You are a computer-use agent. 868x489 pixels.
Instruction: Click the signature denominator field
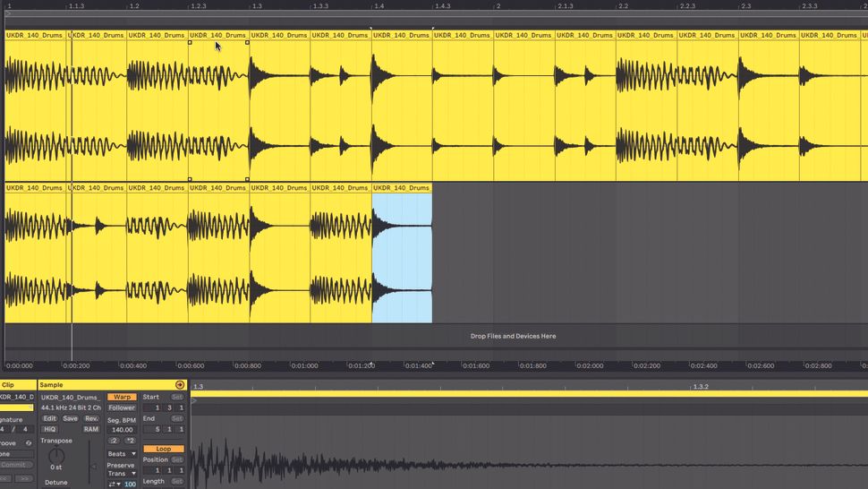[25, 429]
